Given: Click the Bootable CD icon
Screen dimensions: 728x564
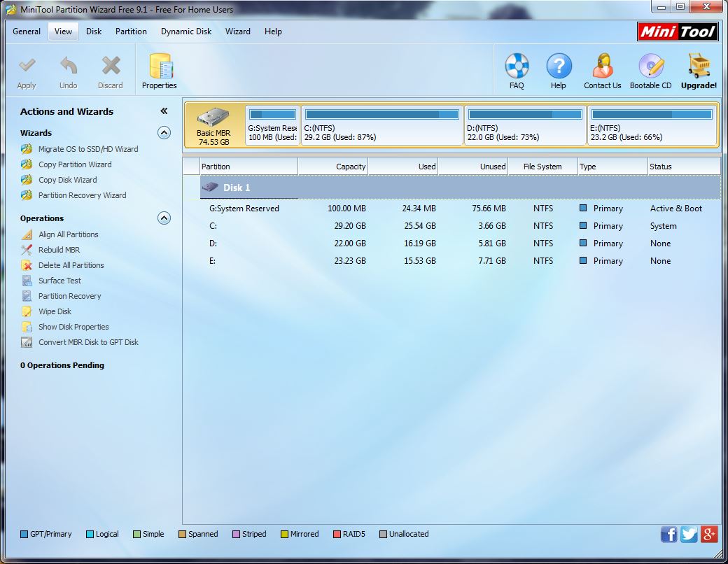Looking at the screenshot, I should pyautogui.click(x=651, y=66).
